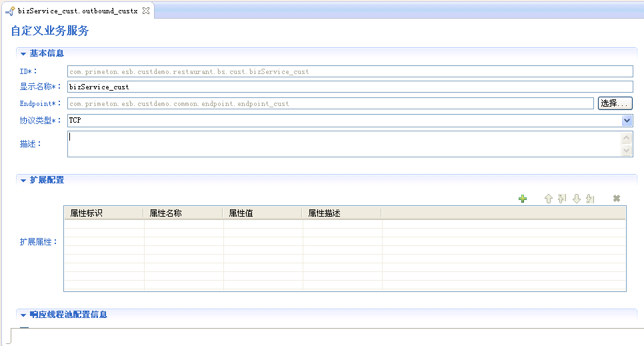The image size is (644, 346).
Task: Click the move down arrow icon
Action: (577, 199)
